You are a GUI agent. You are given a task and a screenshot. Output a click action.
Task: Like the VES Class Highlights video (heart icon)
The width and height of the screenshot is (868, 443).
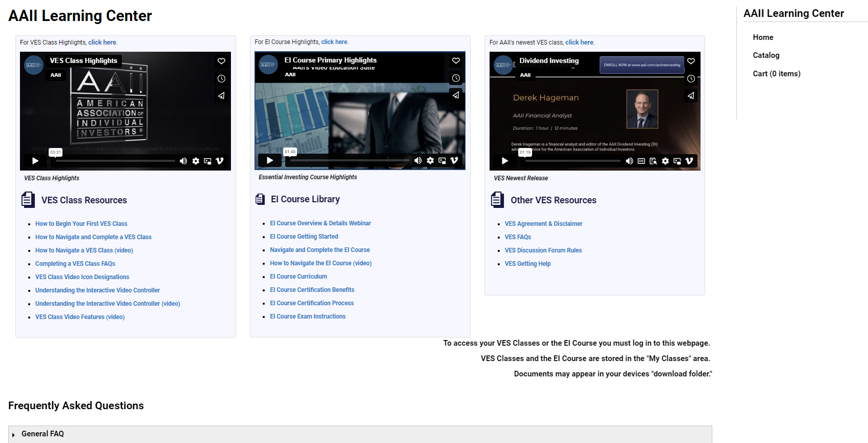221,61
